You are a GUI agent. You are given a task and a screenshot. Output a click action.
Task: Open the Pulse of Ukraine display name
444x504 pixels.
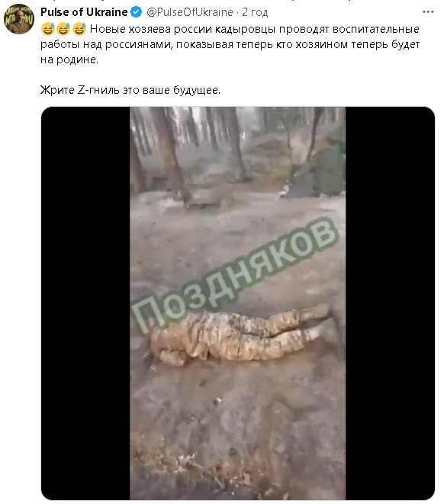[x=84, y=12]
